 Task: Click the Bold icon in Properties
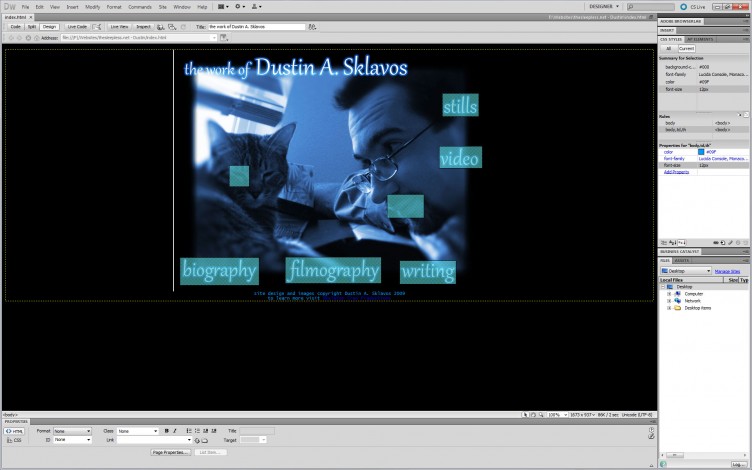(166, 431)
